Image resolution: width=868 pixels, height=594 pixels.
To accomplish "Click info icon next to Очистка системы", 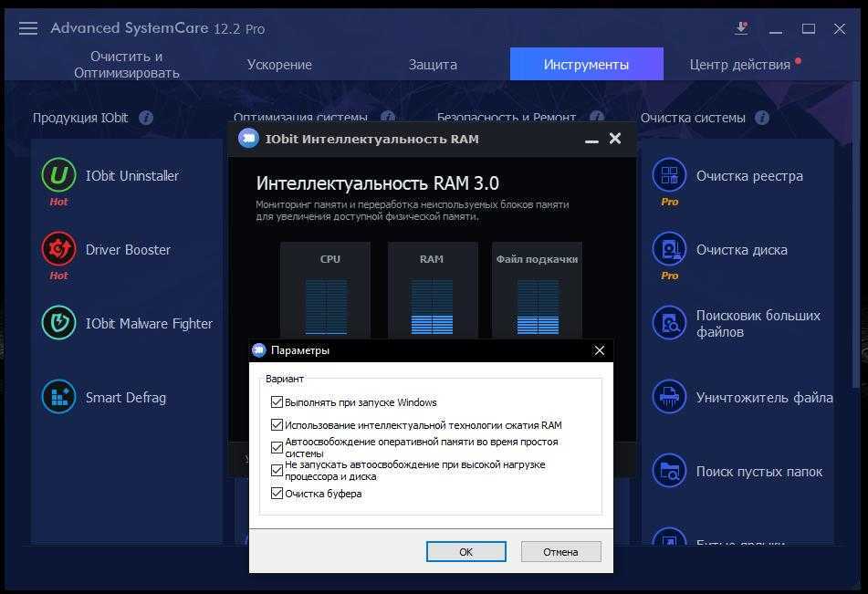I will (x=762, y=118).
